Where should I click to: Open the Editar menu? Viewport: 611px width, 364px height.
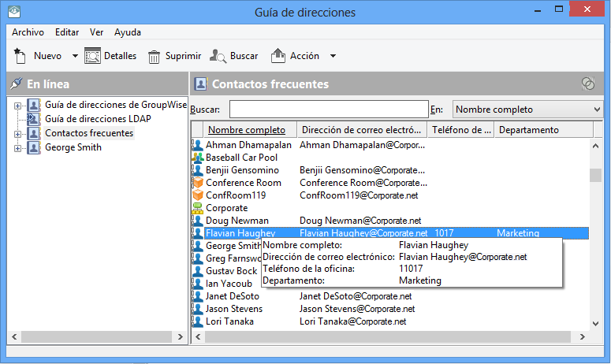point(67,32)
